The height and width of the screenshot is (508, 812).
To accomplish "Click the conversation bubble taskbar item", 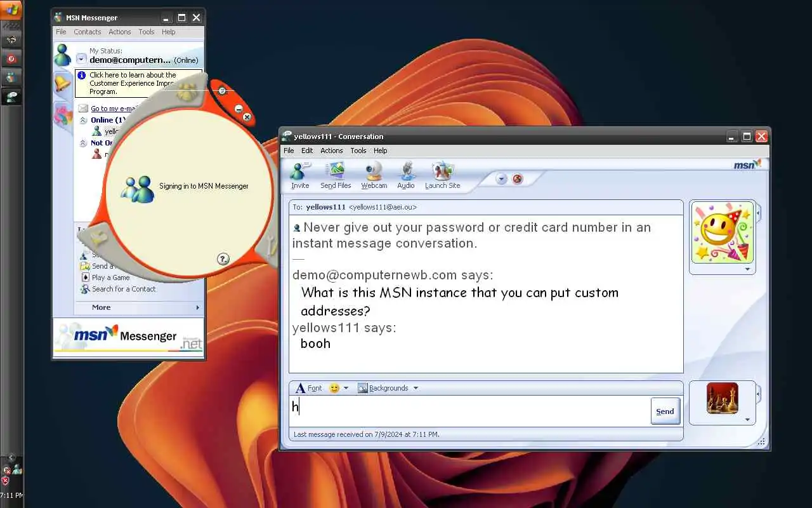I will coord(11,97).
